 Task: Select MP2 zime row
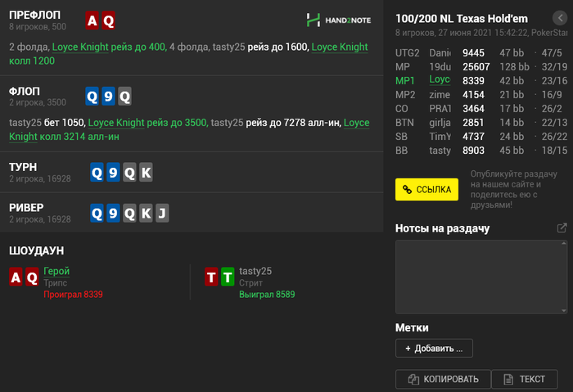481,95
